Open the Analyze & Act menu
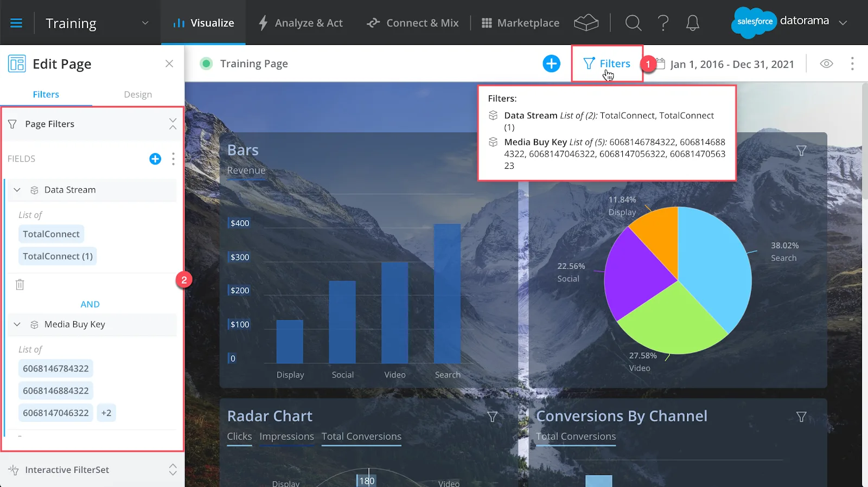The height and width of the screenshot is (487, 868). click(x=301, y=23)
